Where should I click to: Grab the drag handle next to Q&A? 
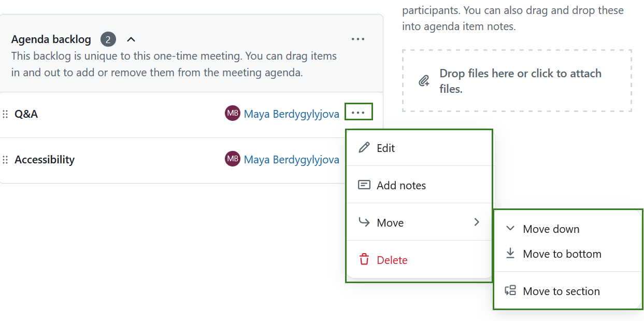click(x=6, y=114)
